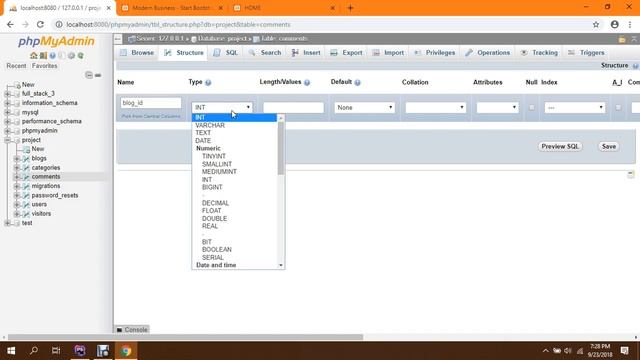Select phpmyadmin database in tree
Viewport: 640px width, 360px height.
(39, 131)
